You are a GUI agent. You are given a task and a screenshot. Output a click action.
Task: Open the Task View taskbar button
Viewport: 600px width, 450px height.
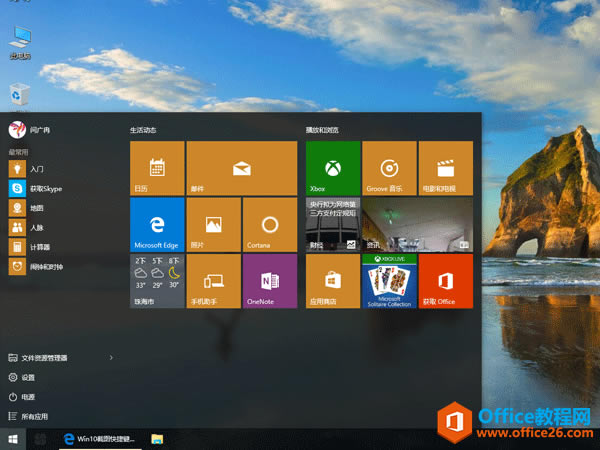point(40,439)
